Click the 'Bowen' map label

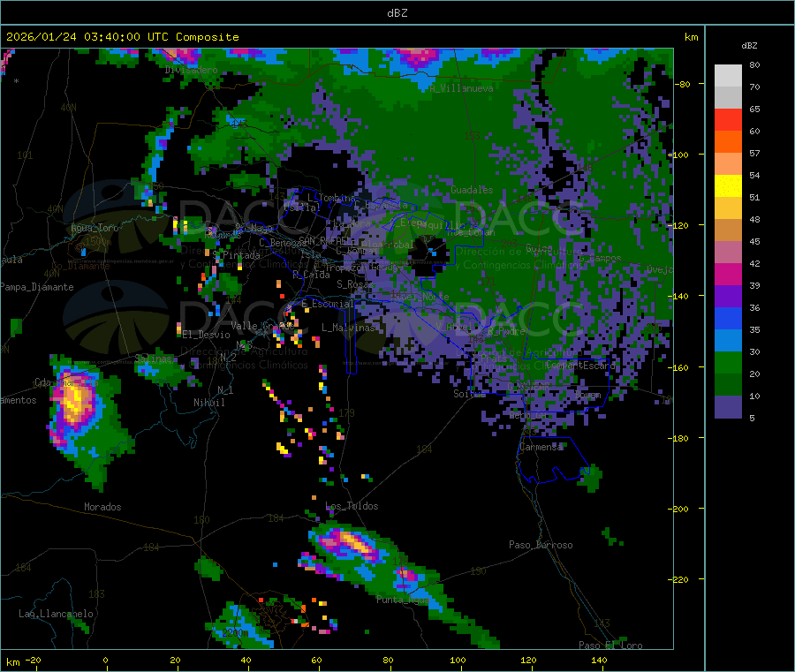click(588, 395)
